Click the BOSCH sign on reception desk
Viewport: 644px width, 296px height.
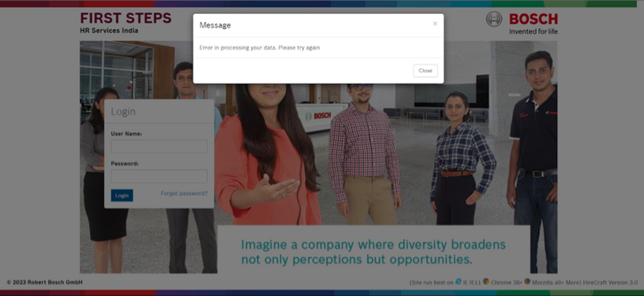[x=319, y=116]
